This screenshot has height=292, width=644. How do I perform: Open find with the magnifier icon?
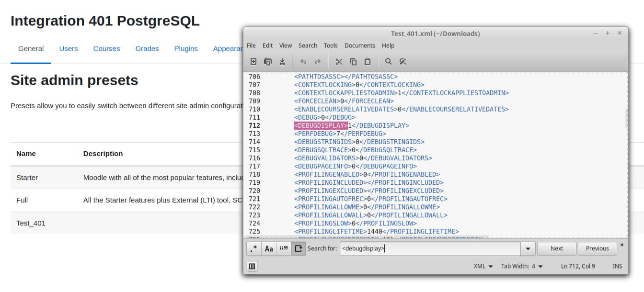click(x=389, y=62)
